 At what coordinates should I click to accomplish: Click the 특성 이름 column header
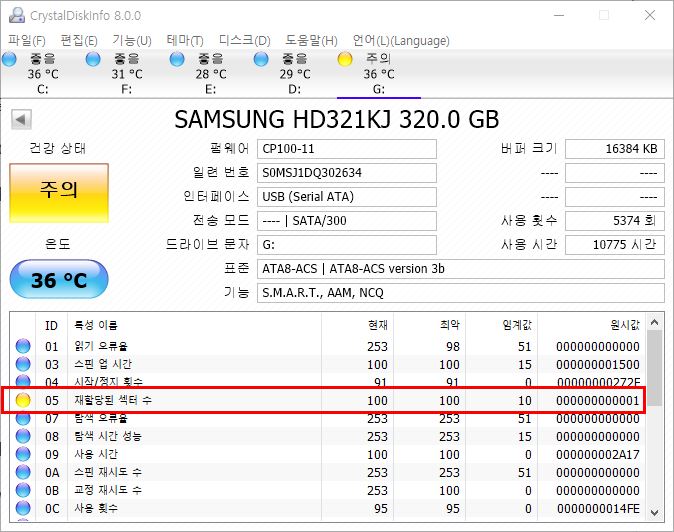(x=194, y=325)
